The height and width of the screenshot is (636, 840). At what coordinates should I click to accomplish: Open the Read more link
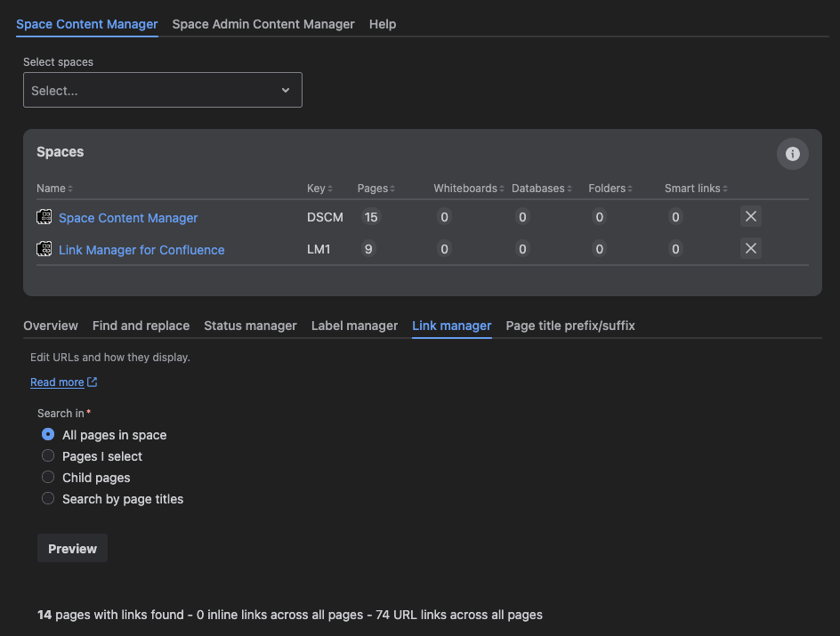(57, 382)
